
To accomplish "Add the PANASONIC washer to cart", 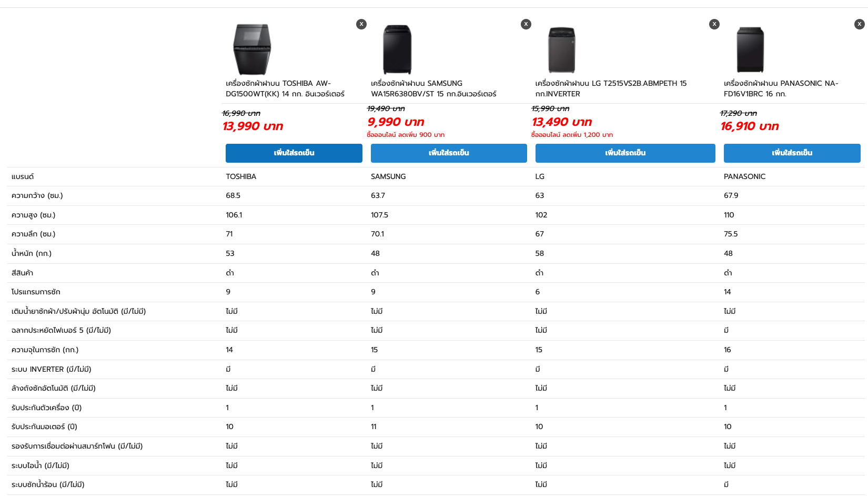I will click(x=792, y=153).
